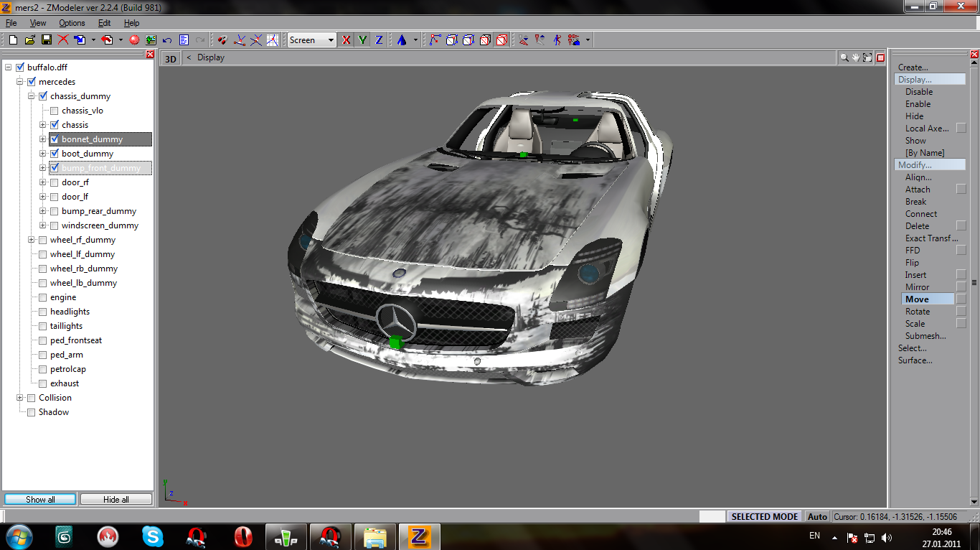The height and width of the screenshot is (550, 980).
Task: Click the 3D view type button
Action: [171, 58]
